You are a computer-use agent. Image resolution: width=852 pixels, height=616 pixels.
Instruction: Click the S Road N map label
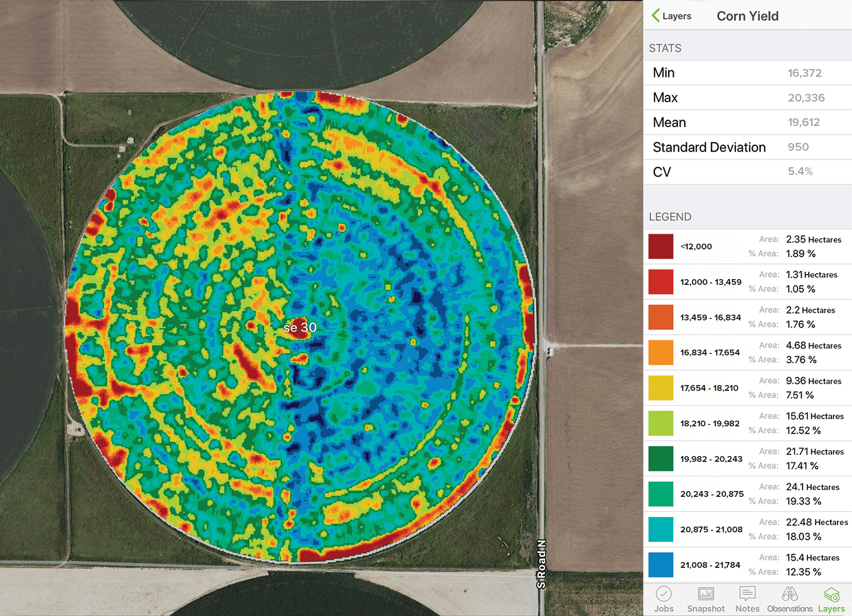click(541, 564)
